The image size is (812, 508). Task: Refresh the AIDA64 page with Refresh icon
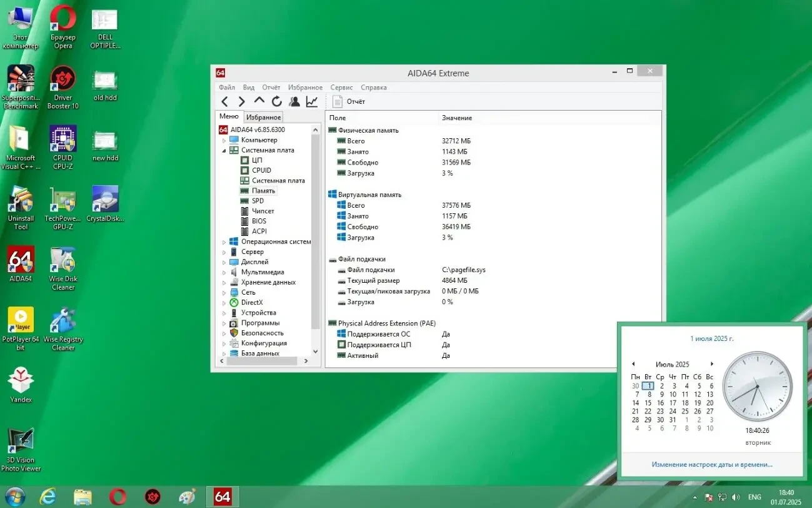coord(276,101)
